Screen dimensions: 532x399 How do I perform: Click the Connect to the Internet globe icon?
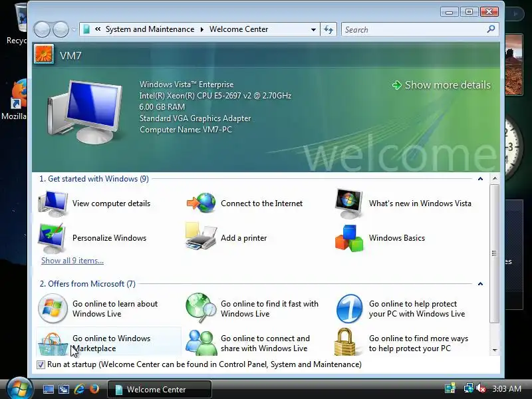coord(201,203)
